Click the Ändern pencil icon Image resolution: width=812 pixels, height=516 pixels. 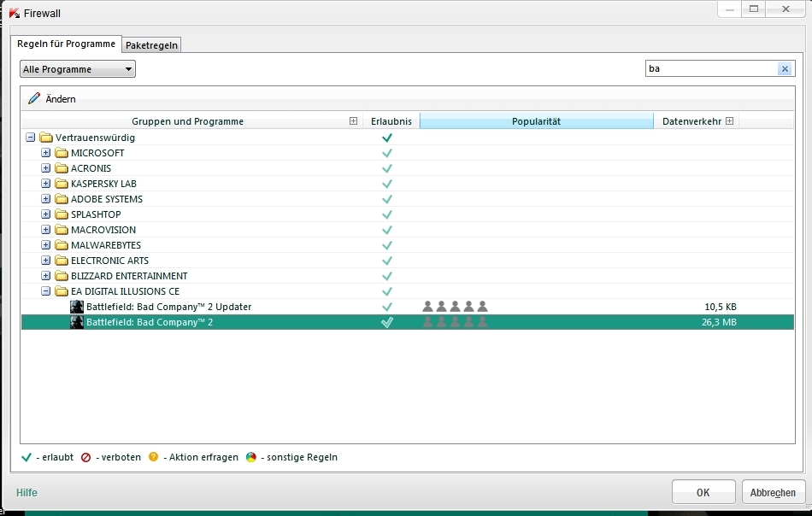click(x=34, y=98)
